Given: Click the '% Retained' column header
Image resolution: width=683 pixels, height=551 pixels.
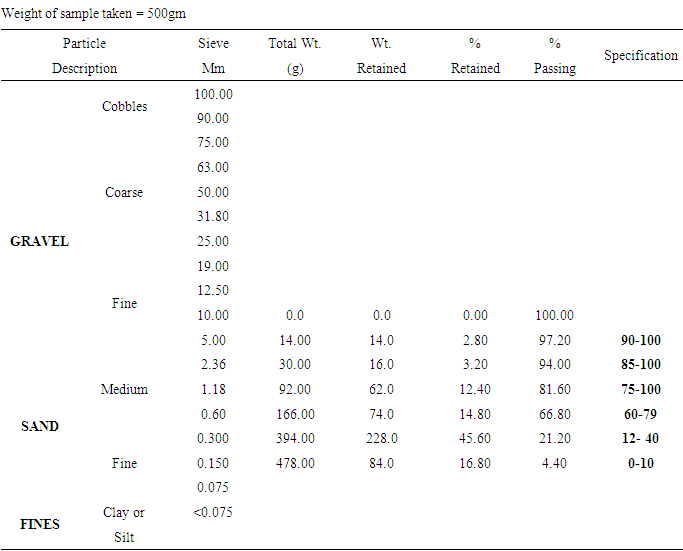Looking at the screenshot, I should point(475,56).
